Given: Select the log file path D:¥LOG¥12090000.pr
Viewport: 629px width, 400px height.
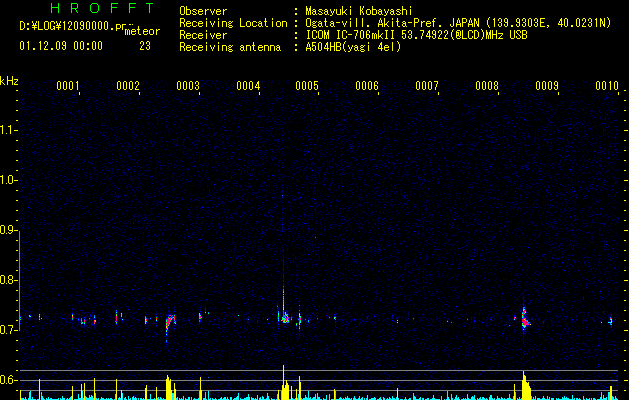Looking at the screenshot, I should click(x=73, y=26).
